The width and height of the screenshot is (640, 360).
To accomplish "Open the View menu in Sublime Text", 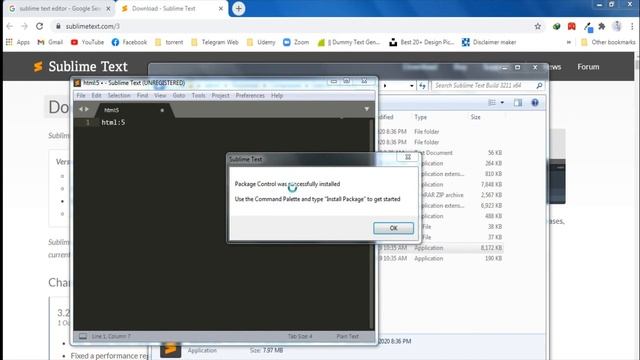I will (x=160, y=96).
